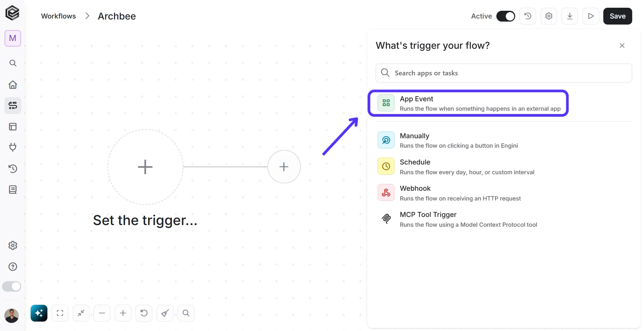The image size is (644, 331).
Task: Save the workflow
Action: [x=618, y=16]
